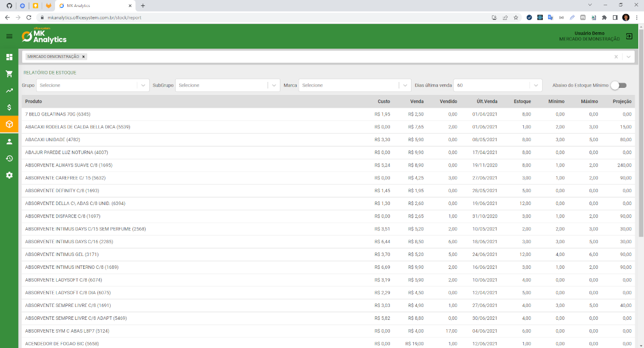Open the customers person icon
Viewport: 644px width, 348px height.
coord(9,141)
